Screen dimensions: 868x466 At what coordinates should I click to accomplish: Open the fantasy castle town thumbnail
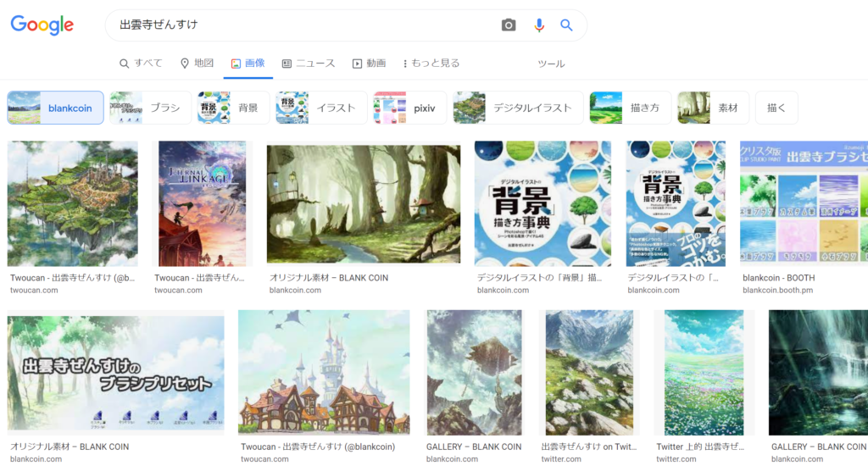pos(324,373)
